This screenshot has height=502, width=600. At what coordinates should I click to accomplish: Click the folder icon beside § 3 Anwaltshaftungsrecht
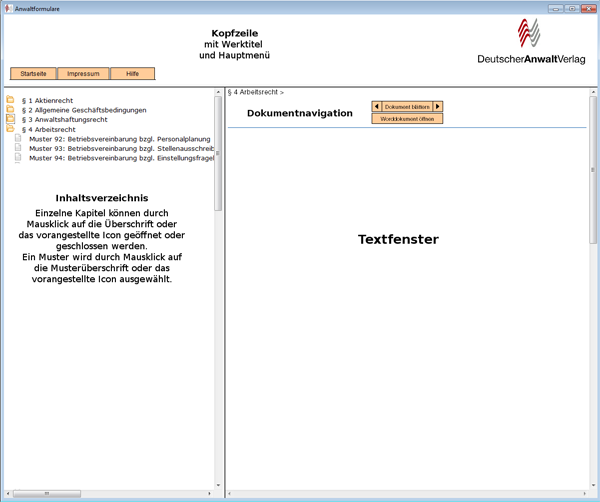[x=10, y=119]
